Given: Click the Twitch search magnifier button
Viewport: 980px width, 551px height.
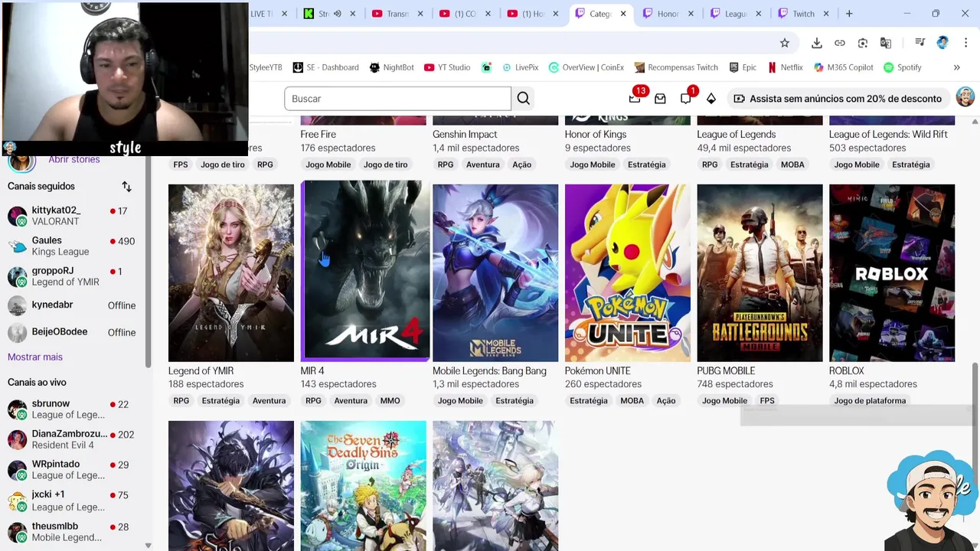Looking at the screenshot, I should (524, 99).
